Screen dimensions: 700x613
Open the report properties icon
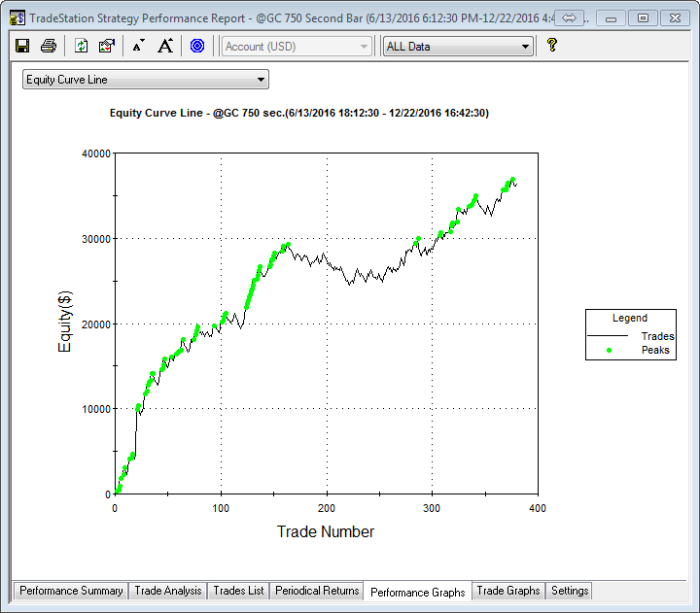pyautogui.click(x=107, y=46)
